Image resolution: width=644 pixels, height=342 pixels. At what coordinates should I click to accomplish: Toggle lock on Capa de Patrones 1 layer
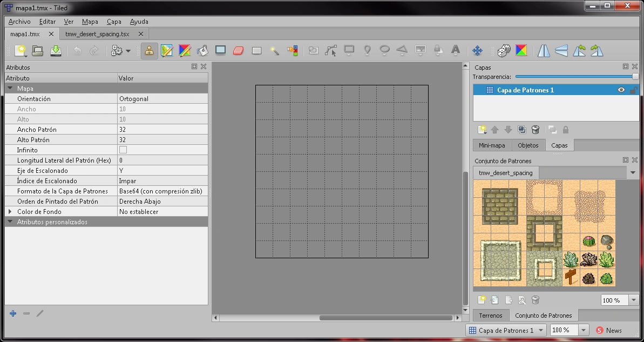tap(633, 90)
